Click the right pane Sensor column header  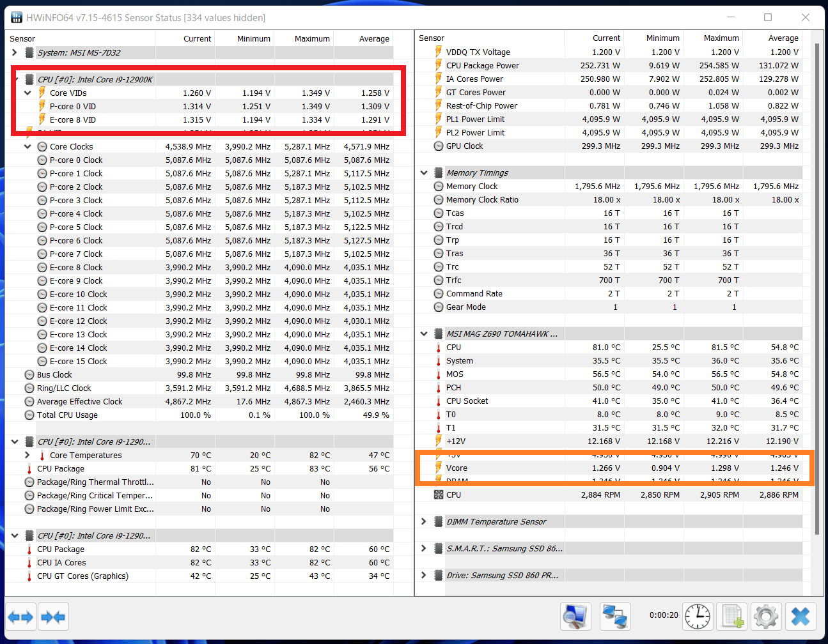(x=490, y=38)
